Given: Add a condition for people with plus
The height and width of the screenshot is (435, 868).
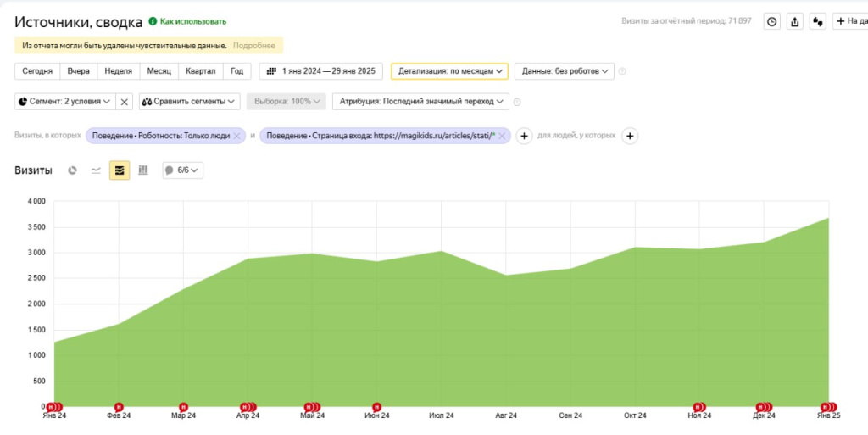Looking at the screenshot, I should click(x=630, y=136).
